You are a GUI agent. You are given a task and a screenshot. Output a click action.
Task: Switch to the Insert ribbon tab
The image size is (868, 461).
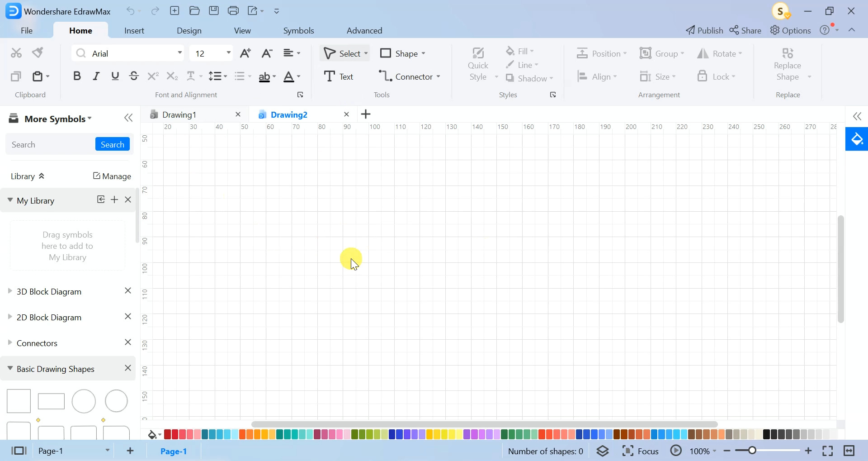(x=134, y=30)
